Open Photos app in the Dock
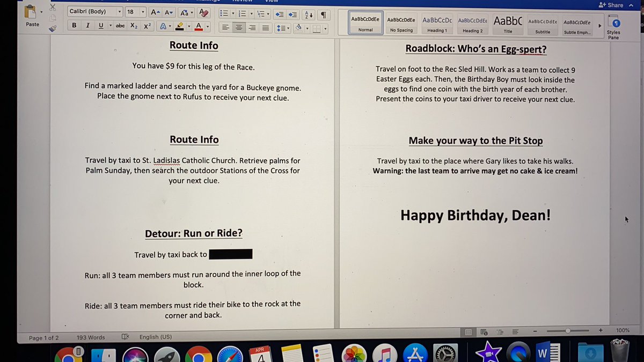 [x=354, y=354]
